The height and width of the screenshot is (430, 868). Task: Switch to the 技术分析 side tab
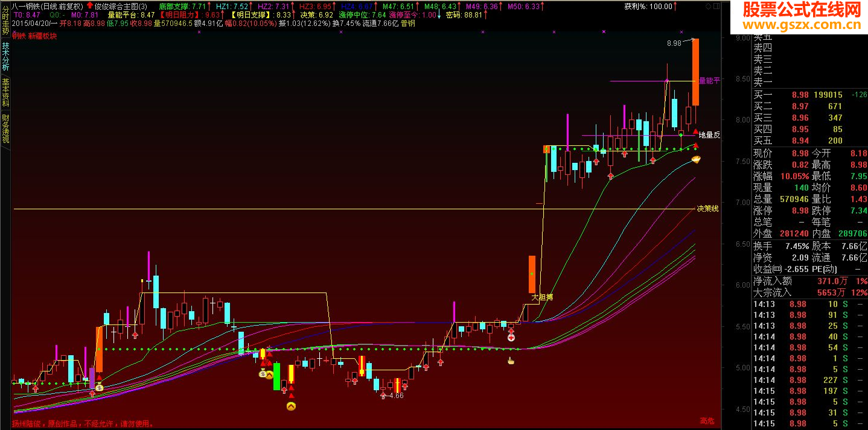5,56
